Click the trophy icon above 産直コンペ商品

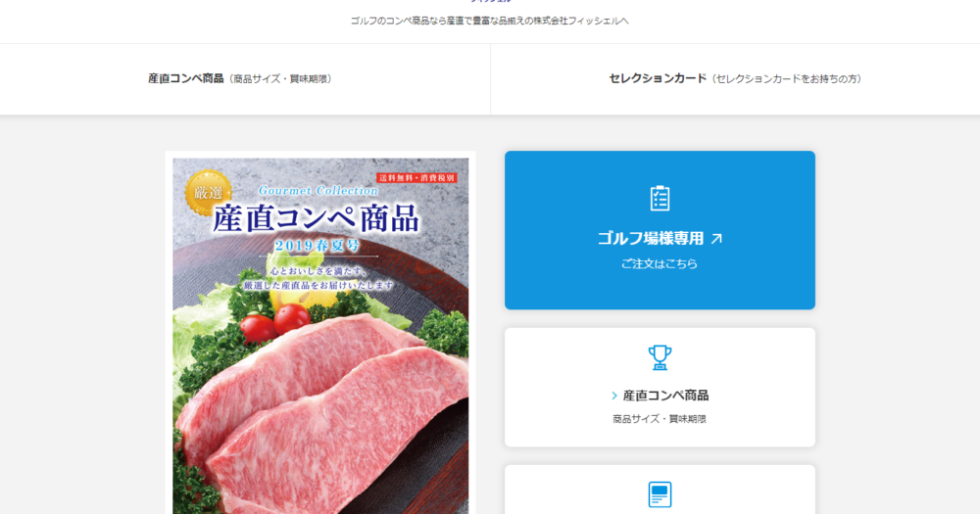(660, 358)
